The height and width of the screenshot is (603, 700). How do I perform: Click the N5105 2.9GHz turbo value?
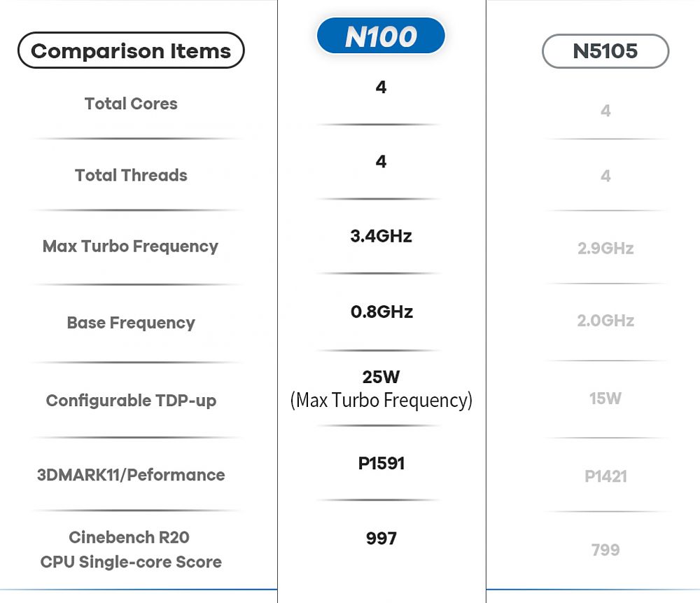(x=605, y=249)
